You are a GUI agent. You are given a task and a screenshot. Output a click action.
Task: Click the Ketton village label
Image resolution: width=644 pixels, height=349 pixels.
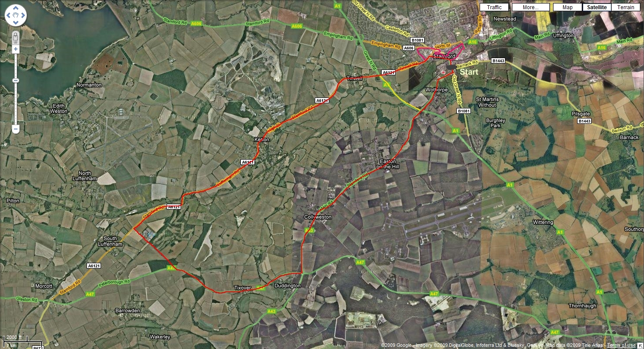[261, 140]
